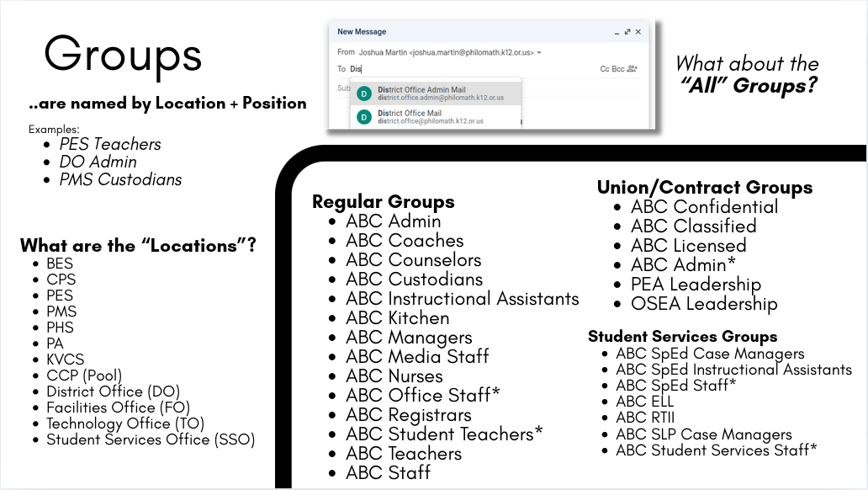
Task: Click the pop-out full-screen icon in New Message
Action: click(627, 32)
